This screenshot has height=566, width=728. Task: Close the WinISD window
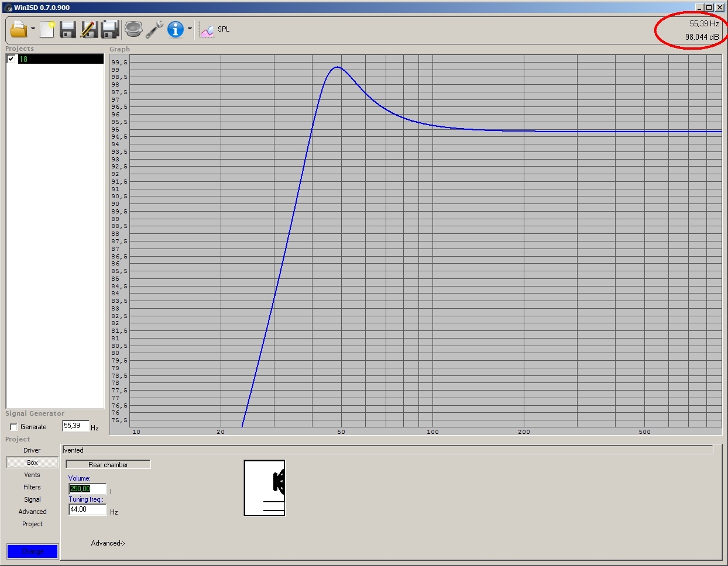(720, 8)
